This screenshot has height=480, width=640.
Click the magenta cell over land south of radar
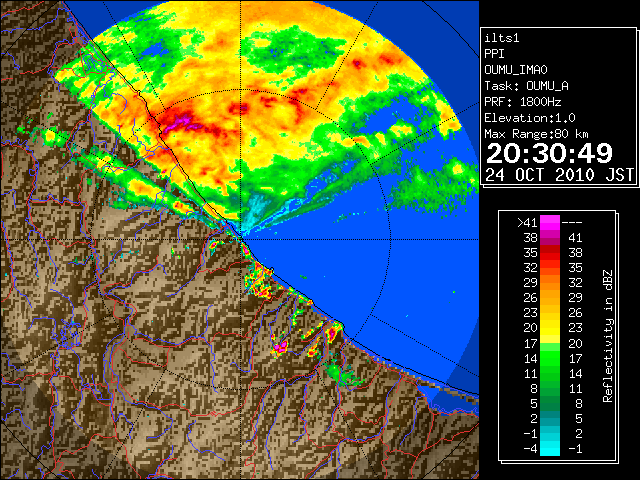(x=281, y=347)
